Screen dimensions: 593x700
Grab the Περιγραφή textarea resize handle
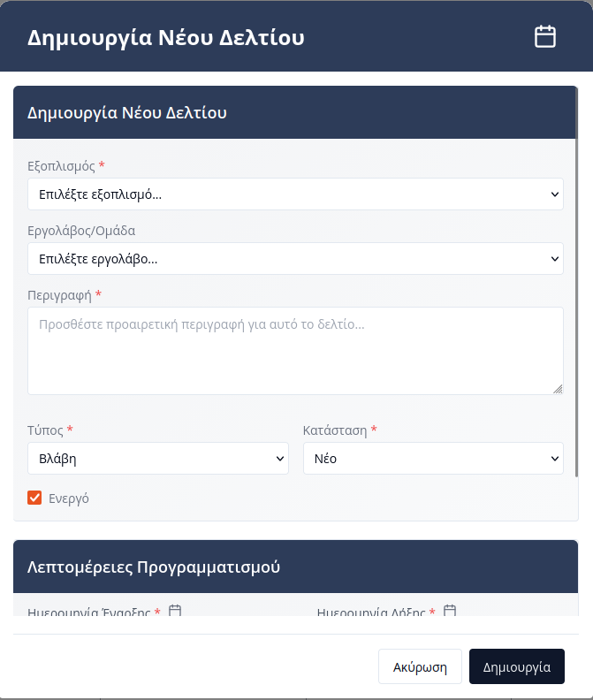point(558,389)
